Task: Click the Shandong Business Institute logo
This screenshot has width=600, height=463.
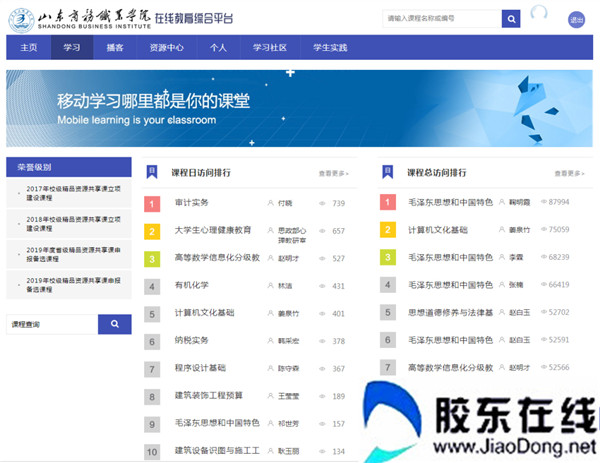Action: (21, 20)
